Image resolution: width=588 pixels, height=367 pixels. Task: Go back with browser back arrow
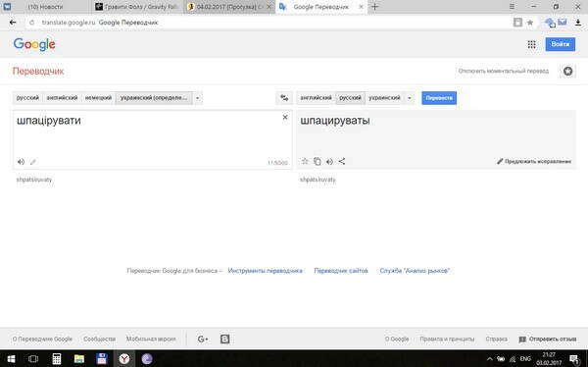coord(13,23)
